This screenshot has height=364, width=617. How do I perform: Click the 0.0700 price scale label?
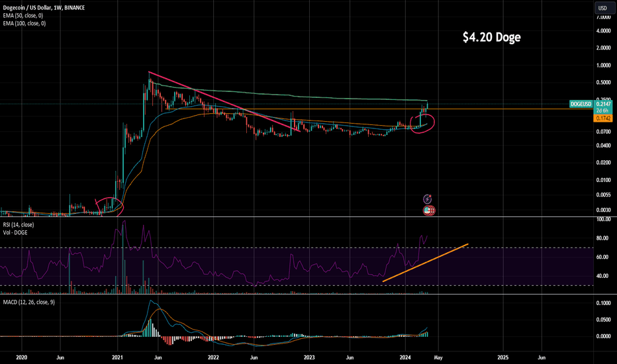click(x=603, y=132)
